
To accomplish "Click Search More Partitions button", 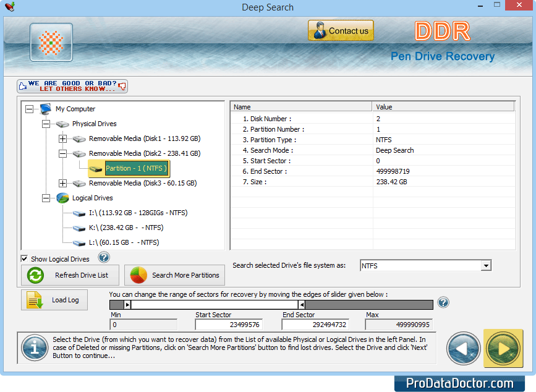I will coord(175,275).
